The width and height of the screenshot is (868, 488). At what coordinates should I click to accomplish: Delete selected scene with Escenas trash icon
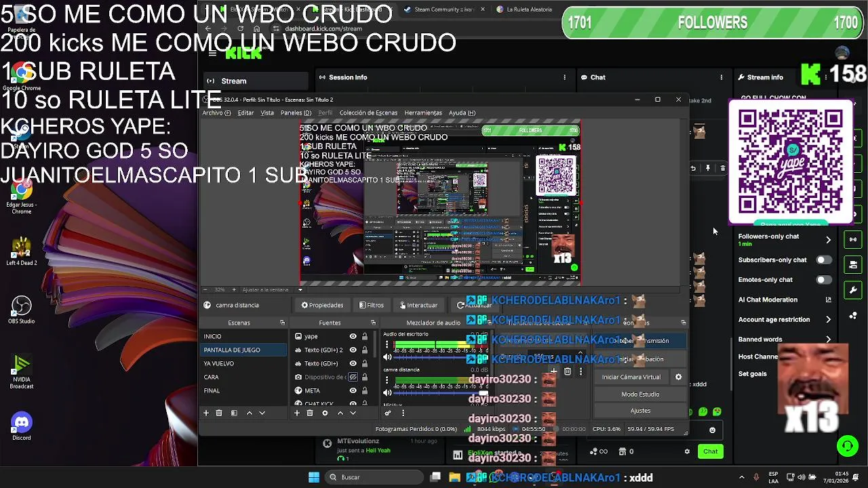point(219,413)
